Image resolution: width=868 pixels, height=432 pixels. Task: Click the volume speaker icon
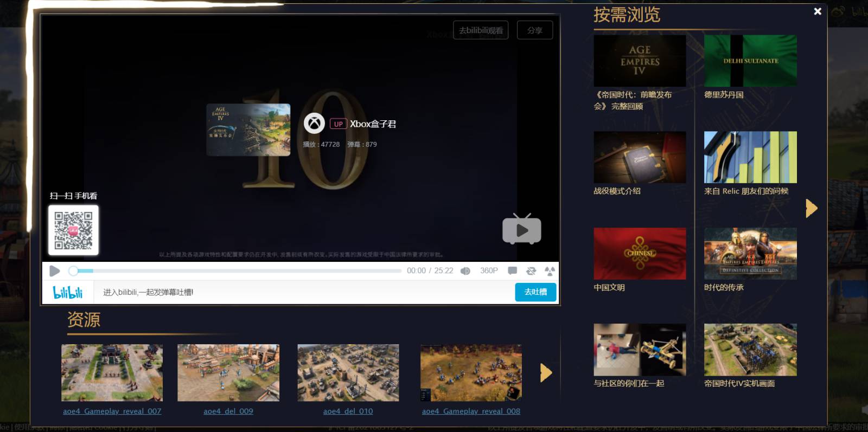pyautogui.click(x=465, y=271)
